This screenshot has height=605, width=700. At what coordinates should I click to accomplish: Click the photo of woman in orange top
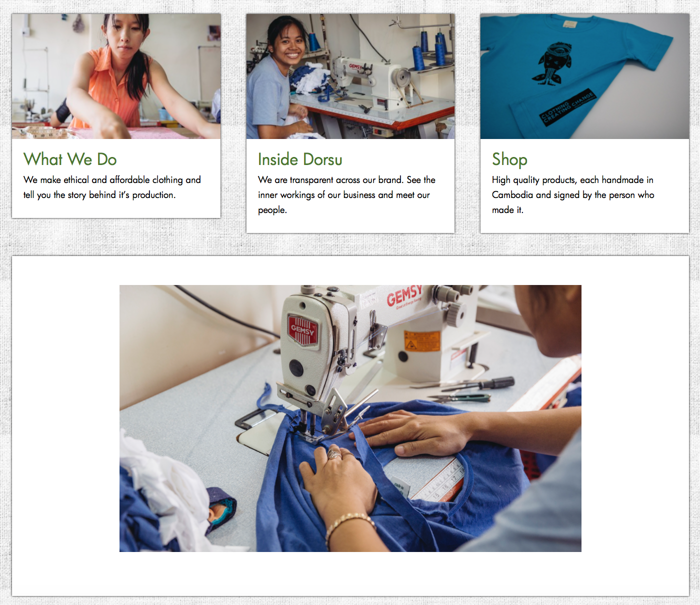tap(116, 76)
